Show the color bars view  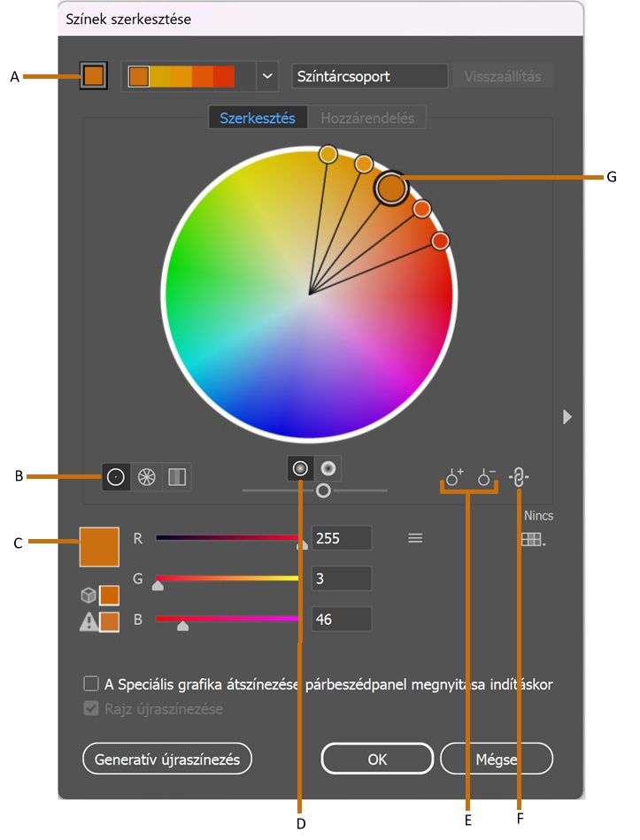177,477
